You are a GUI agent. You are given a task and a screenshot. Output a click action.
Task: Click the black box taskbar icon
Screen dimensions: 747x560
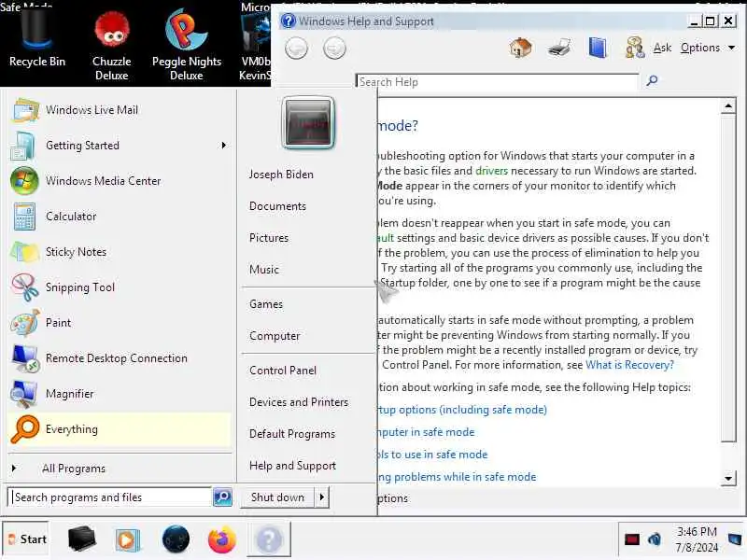coord(81,539)
